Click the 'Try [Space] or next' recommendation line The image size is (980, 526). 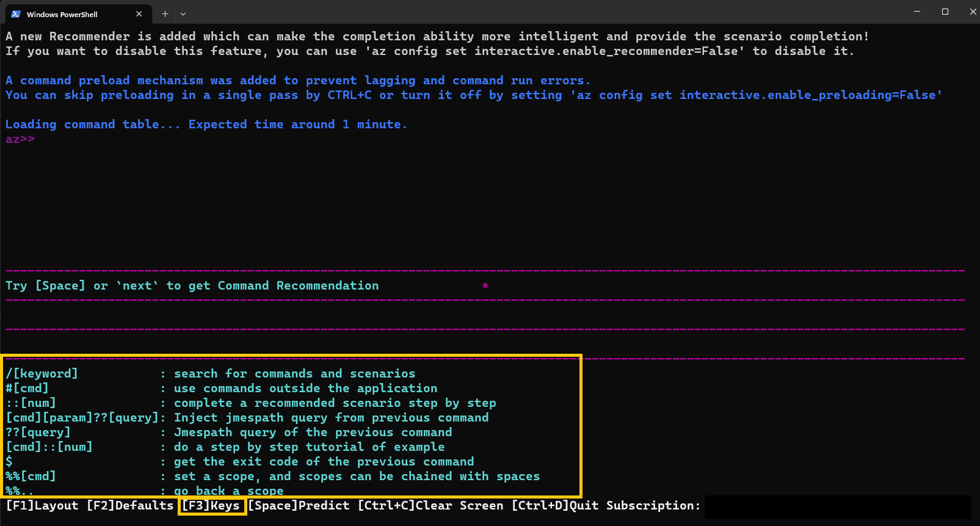192,286
